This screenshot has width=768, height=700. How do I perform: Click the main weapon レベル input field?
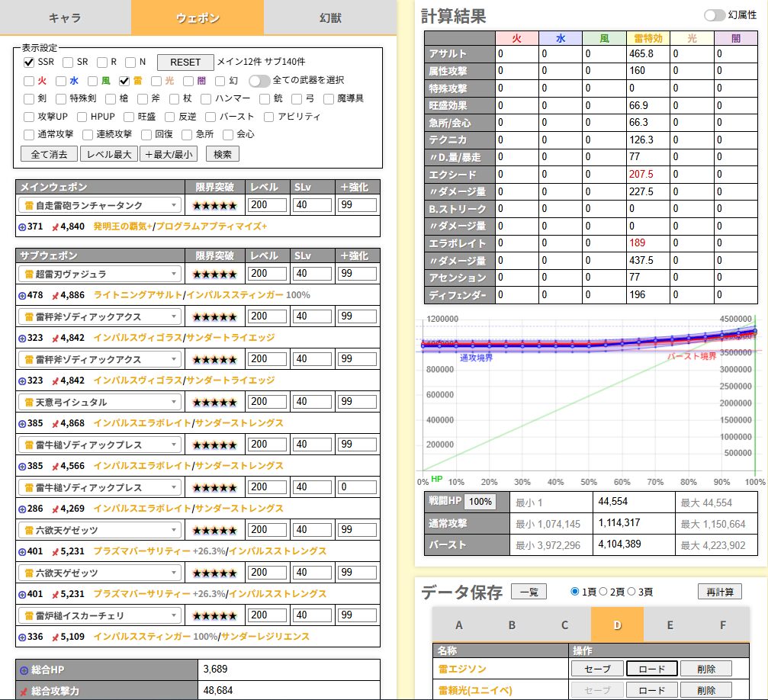pos(267,206)
